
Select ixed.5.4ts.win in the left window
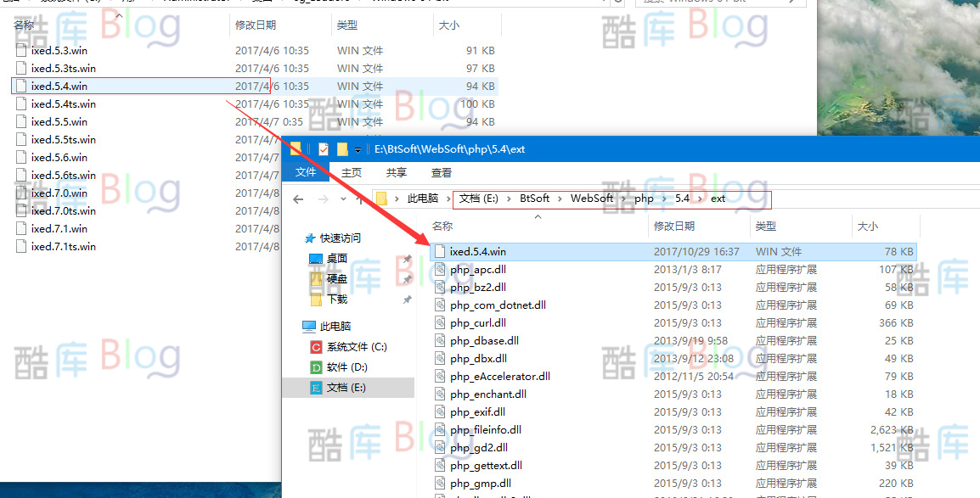pos(63,104)
